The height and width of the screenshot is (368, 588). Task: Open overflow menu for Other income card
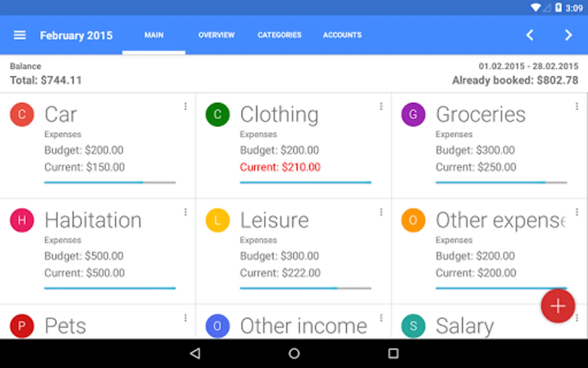[x=381, y=318]
